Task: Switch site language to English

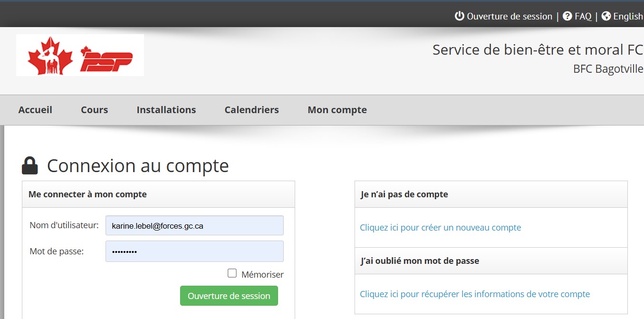Action: pyautogui.click(x=628, y=16)
